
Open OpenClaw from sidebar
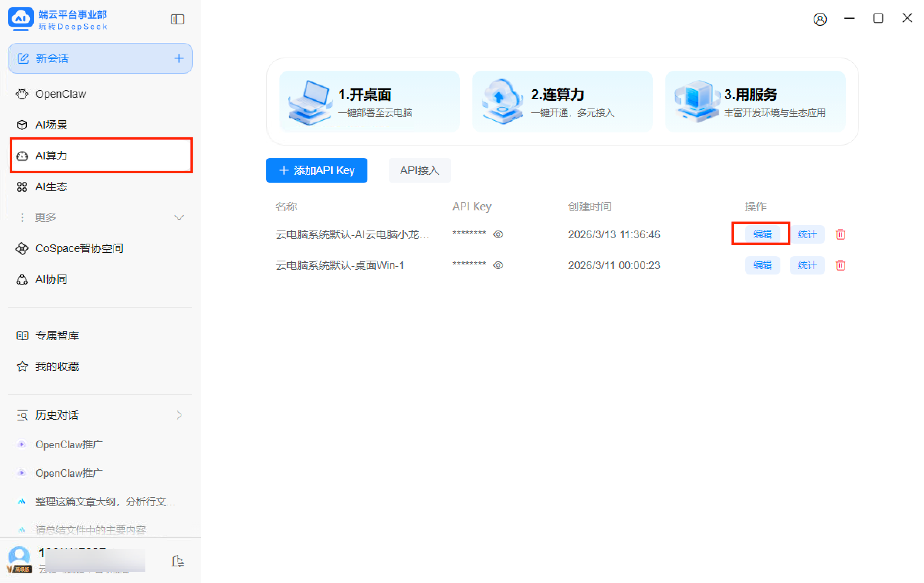click(60, 94)
